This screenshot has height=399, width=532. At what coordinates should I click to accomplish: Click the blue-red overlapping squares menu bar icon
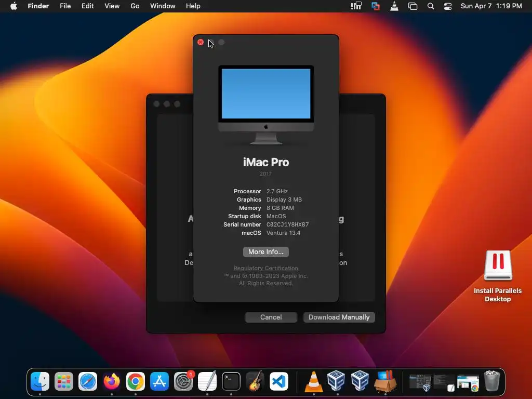[376, 6]
